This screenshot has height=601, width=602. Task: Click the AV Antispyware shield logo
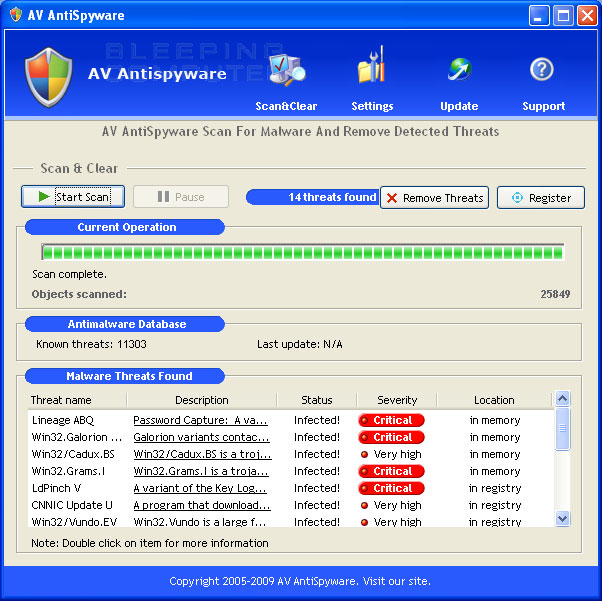(48, 77)
